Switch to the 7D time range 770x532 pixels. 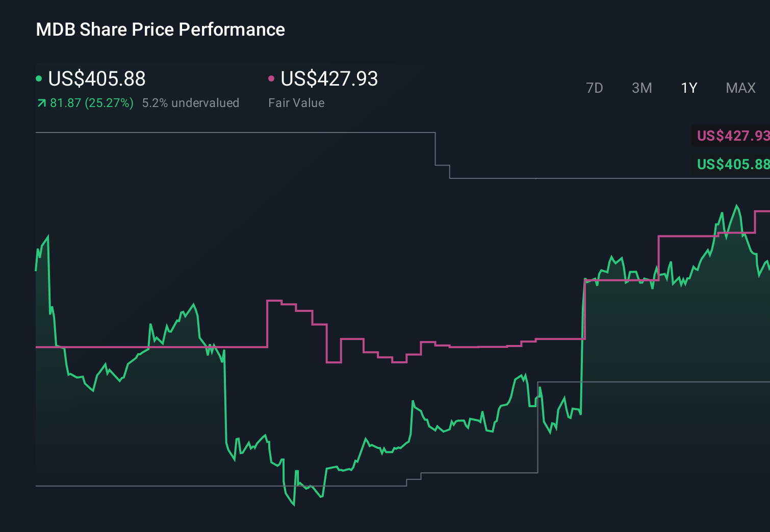tap(595, 88)
